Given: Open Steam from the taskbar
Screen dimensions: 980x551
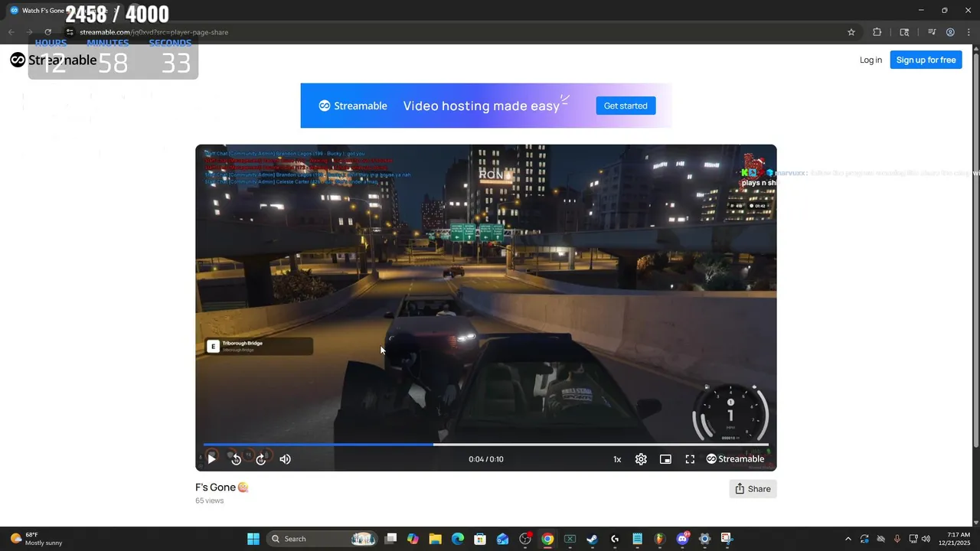Looking at the screenshot, I should coord(592,539).
